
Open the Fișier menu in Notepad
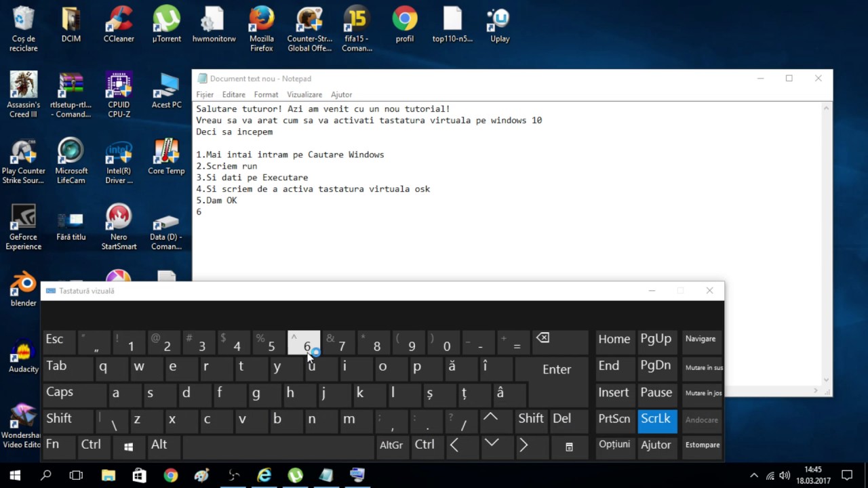click(205, 95)
